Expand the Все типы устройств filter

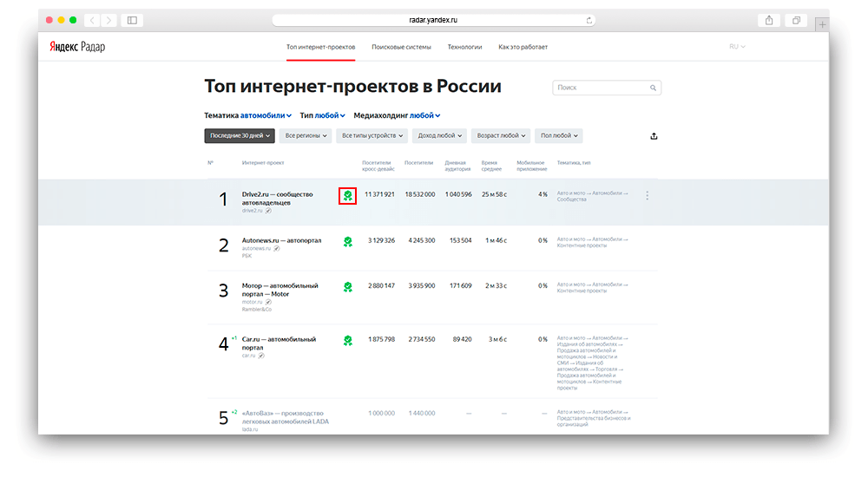[372, 135]
